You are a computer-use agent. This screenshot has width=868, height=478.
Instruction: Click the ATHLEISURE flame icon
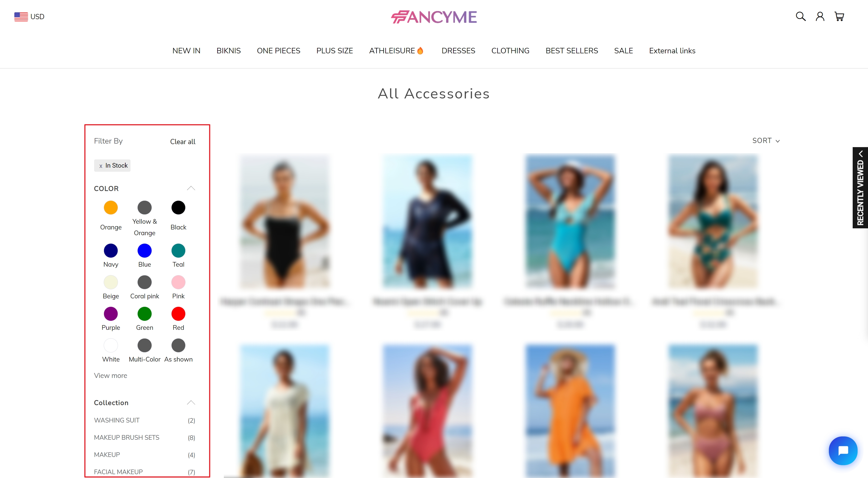pos(420,51)
